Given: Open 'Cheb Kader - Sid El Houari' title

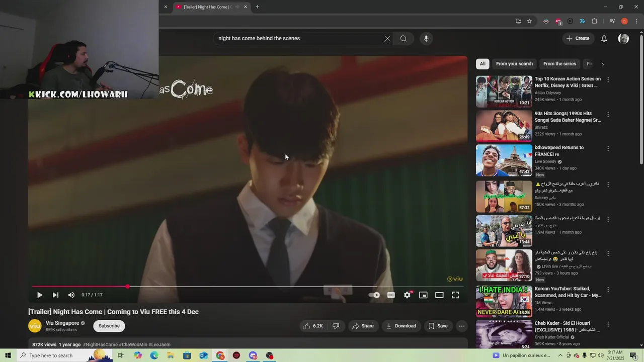Looking at the screenshot, I should 566,326.
